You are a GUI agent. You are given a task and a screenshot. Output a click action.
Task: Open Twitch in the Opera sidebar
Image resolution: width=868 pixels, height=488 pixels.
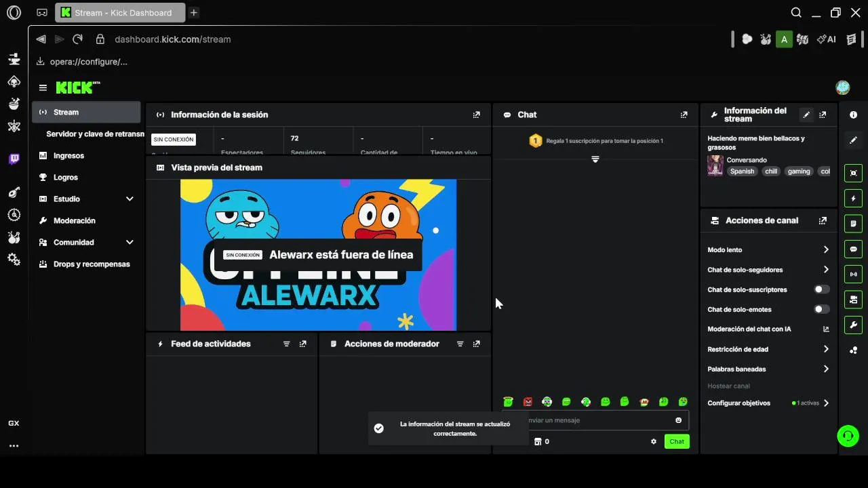point(14,159)
